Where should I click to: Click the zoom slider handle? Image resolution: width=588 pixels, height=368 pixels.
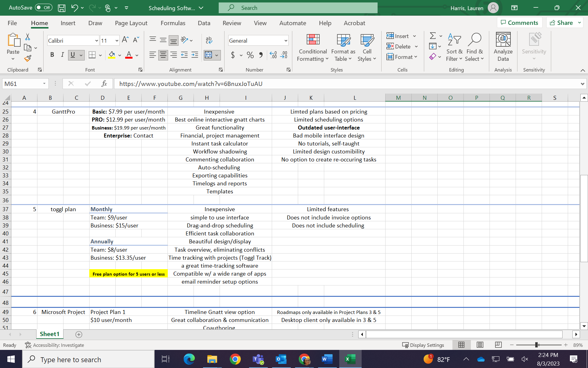[x=537, y=345]
